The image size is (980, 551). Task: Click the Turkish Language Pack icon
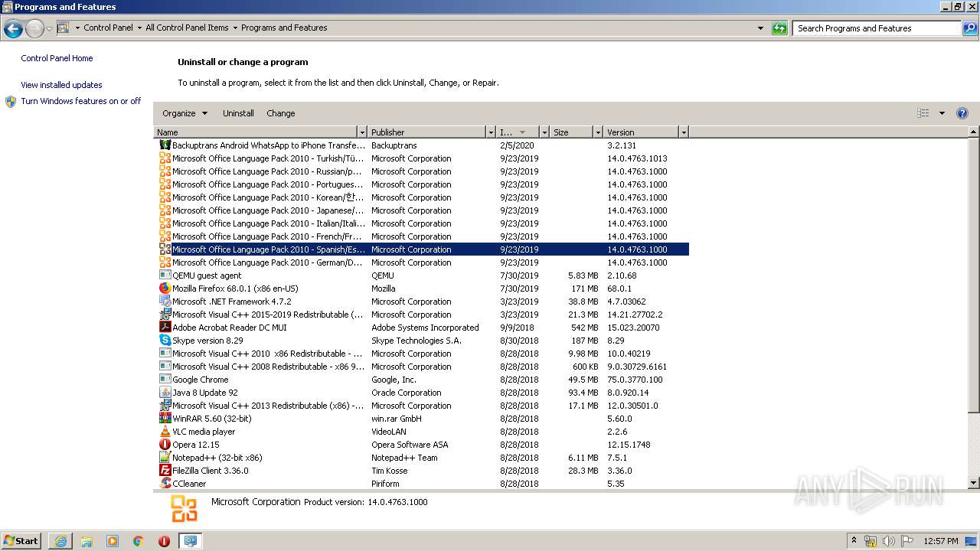(165, 158)
